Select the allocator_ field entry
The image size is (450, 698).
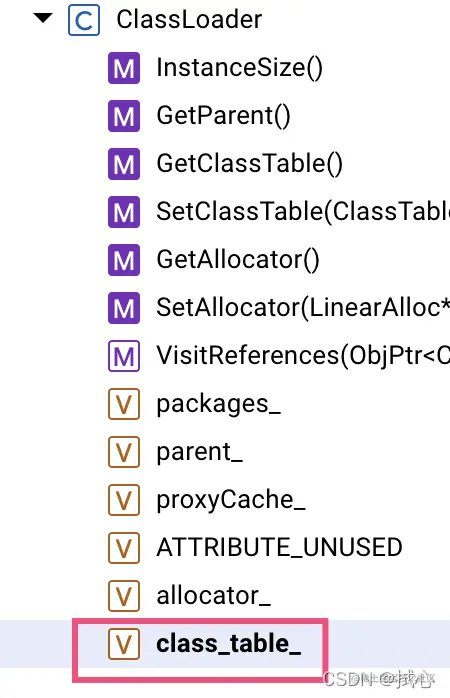[x=214, y=596]
